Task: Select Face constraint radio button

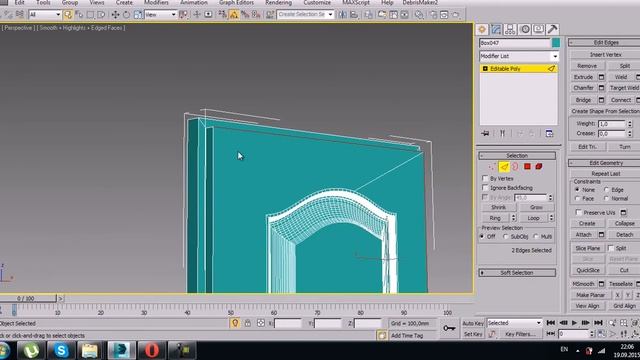Action: click(577, 199)
